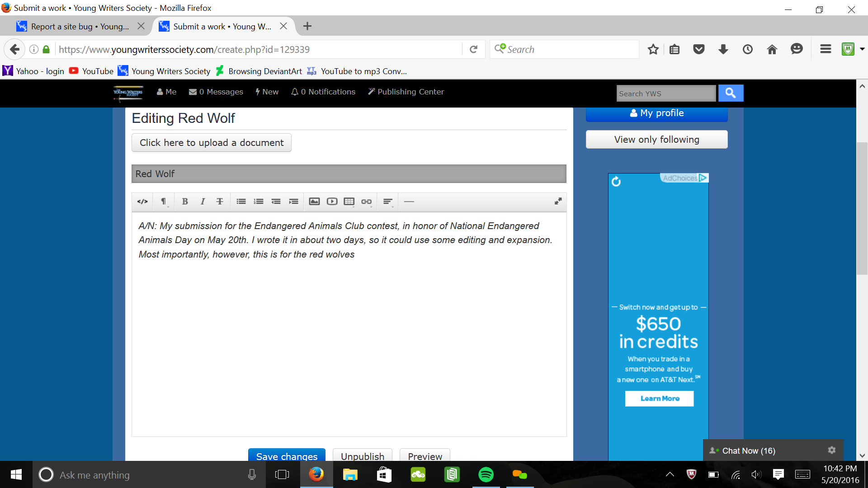Insert a table into the editor
The image size is (868, 488).
[349, 202]
